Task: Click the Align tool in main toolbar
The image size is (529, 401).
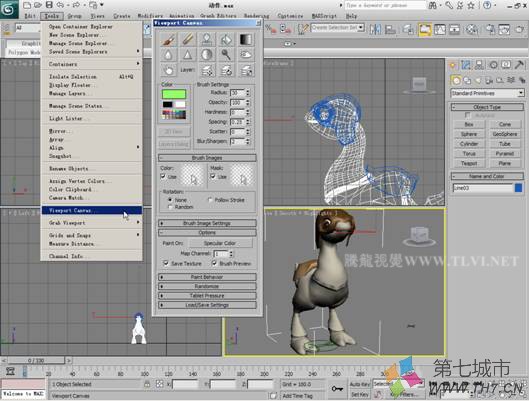Action: point(390,29)
